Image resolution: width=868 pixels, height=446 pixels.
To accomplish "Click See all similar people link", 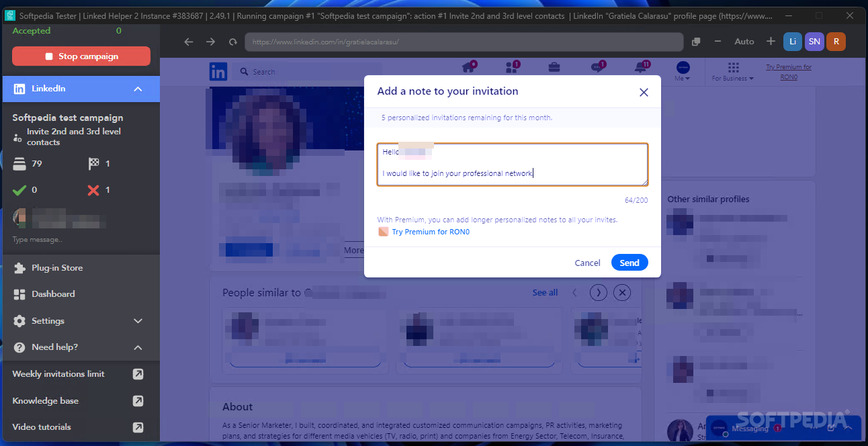I will (545, 293).
